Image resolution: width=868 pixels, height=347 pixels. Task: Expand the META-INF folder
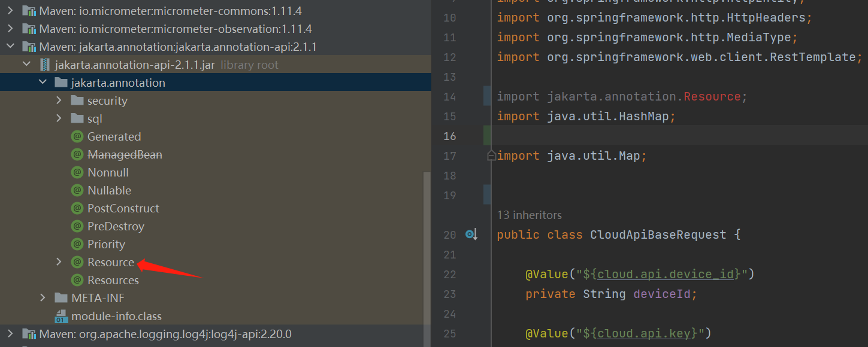coord(42,297)
